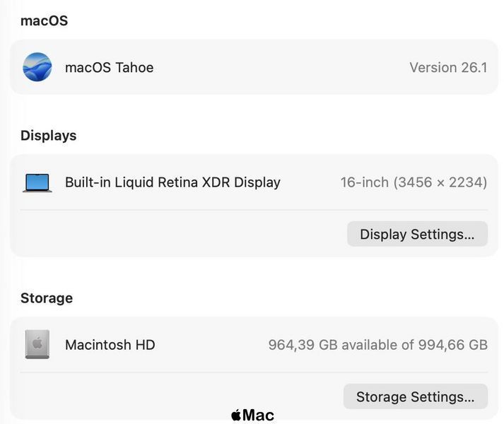Viewport: 504px width, 424px height.
Task: Select the macOS Tahoe label
Action: tap(110, 68)
